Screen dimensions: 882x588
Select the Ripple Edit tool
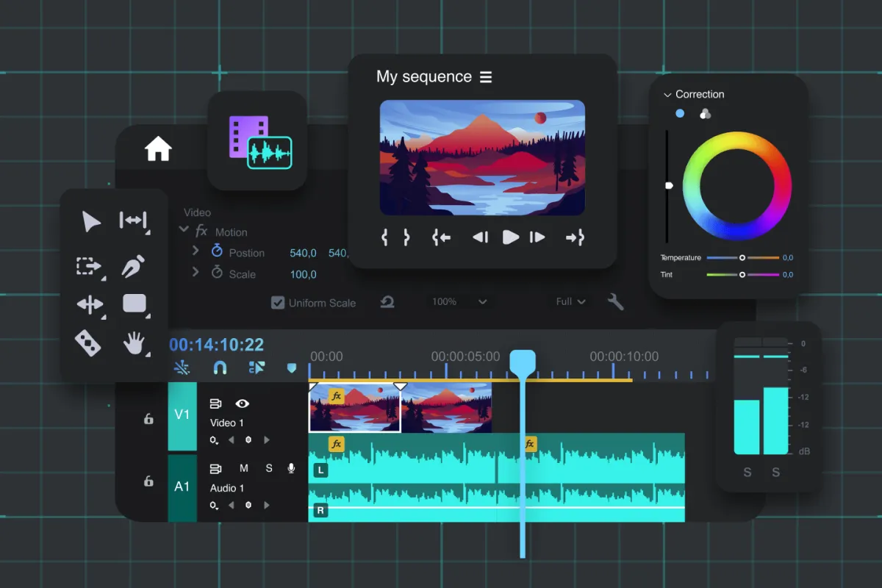[x=133, y=220]
